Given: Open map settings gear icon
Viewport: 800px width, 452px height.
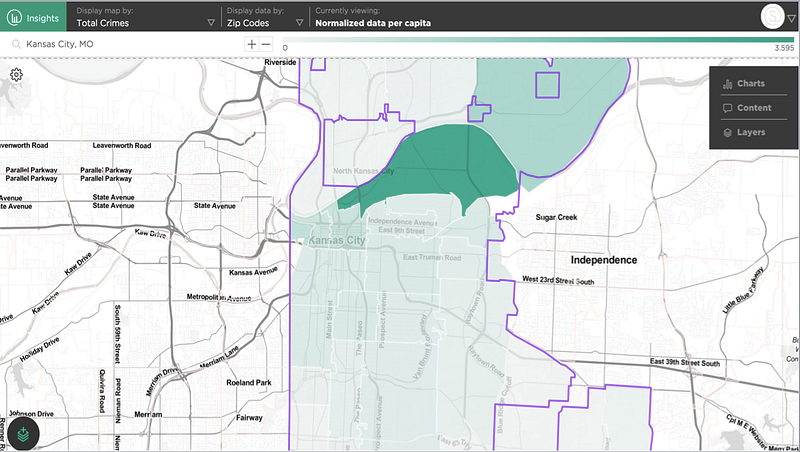Looking at the screenshot, I should coord(16,75).
